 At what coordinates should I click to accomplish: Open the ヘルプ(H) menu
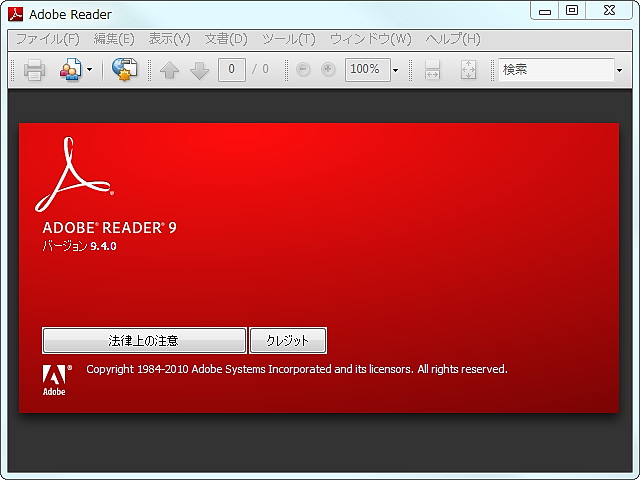[453, 39]
